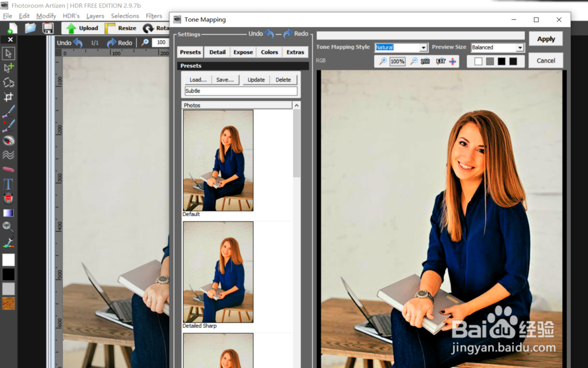
Task: Click the zoom value field showing 100
Action: 161,42
